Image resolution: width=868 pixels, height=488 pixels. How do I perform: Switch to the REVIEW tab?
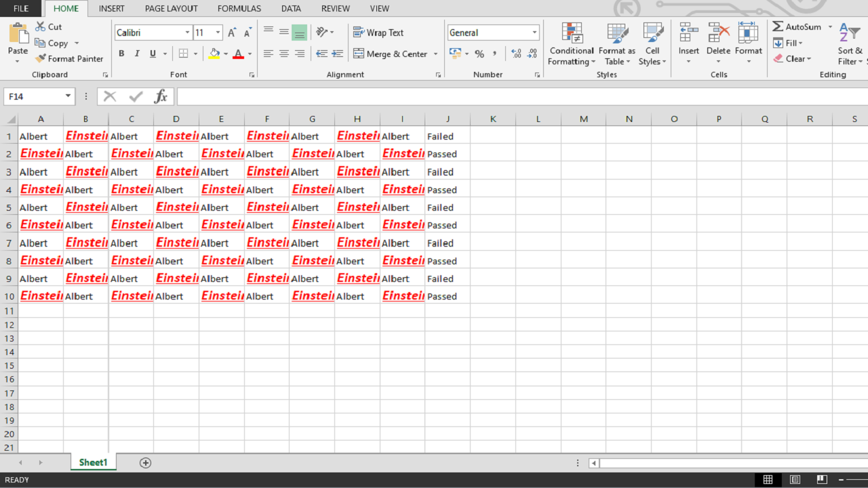[x=336, y=9]
